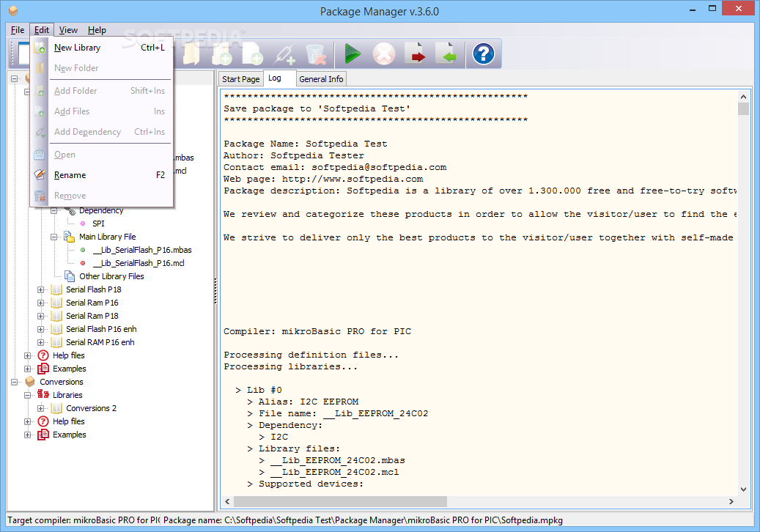Click the Target compiler status bar text
Image resolution: width=760 pixels, height=532 pixels.
(84, 520)
